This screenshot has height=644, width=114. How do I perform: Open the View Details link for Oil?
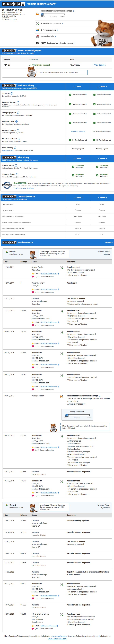point(100,65)
